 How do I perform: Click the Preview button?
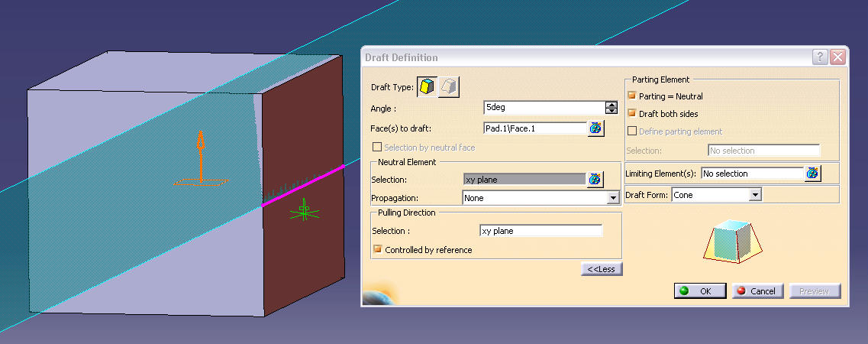pyautogui.click(x=815, y=290)
